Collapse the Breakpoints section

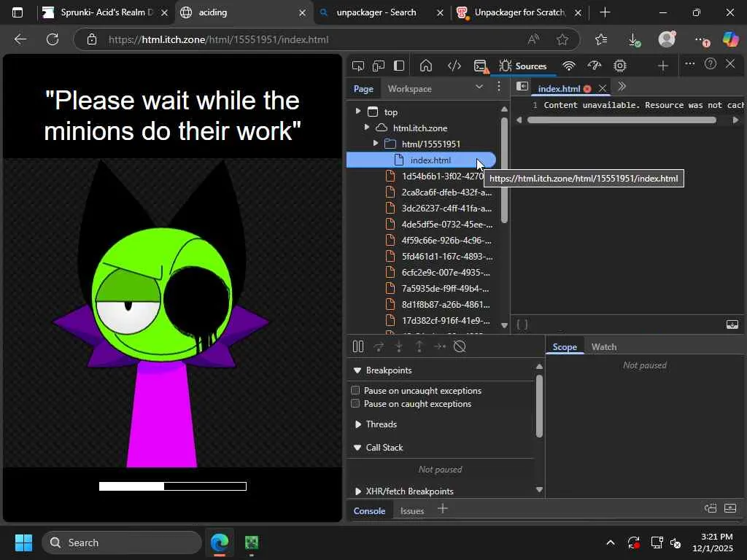click(357, 370)
